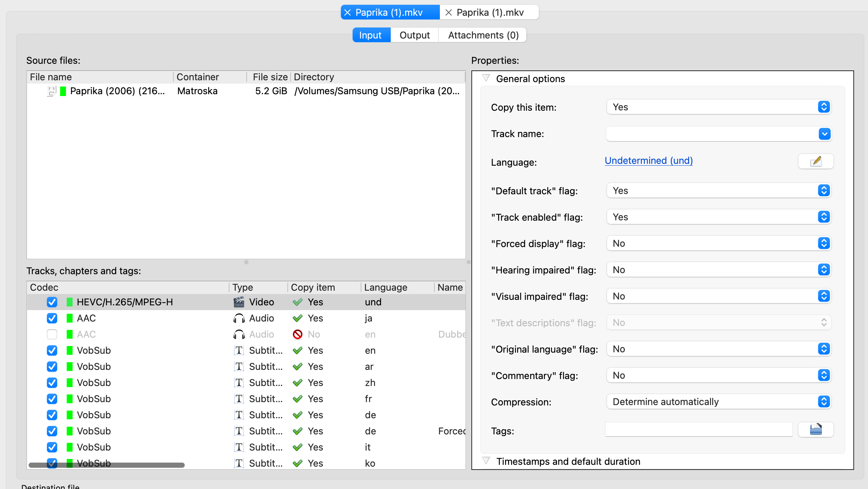Screen dimensions: 868x489
Task: Click subtitle T icon in the fr row
Action: [x=239, y=399]
